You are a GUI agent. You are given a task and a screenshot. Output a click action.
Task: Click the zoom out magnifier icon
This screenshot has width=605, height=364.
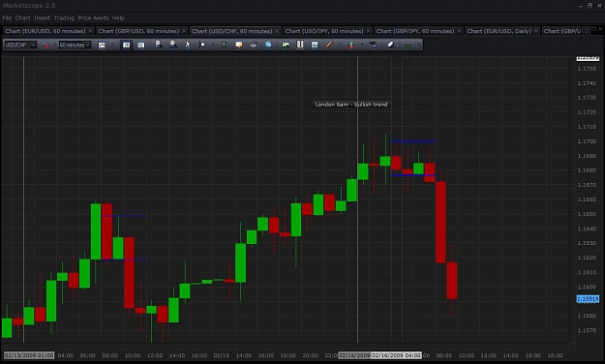(x=173, y=45)
